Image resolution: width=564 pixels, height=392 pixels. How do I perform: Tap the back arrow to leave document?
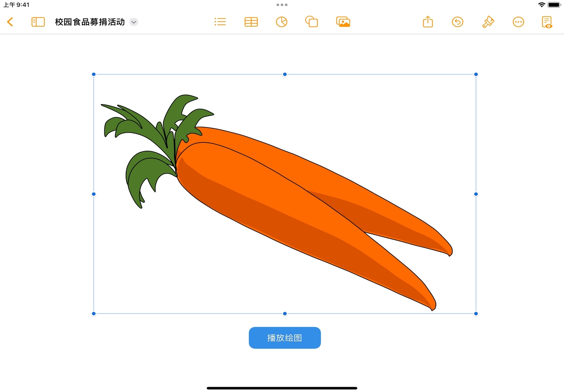tap(10, 22)
